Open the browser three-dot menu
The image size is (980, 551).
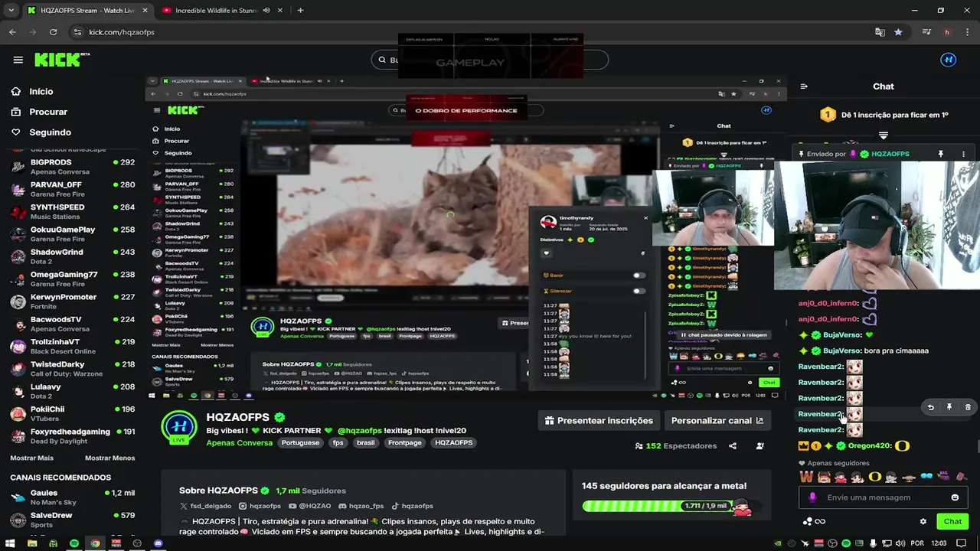point(967,32)
